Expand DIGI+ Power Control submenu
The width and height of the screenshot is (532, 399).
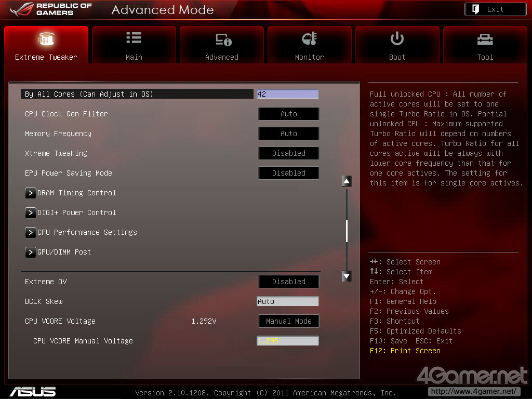[31, 212]
